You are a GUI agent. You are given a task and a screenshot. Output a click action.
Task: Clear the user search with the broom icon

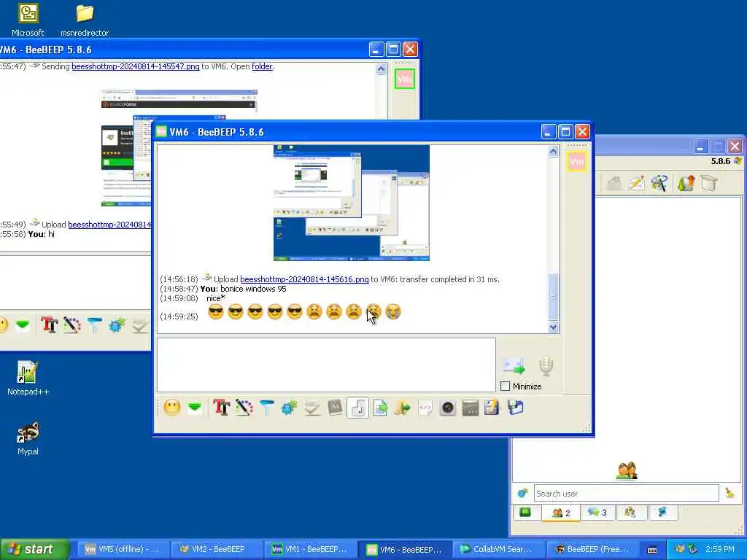coord(729,494)
